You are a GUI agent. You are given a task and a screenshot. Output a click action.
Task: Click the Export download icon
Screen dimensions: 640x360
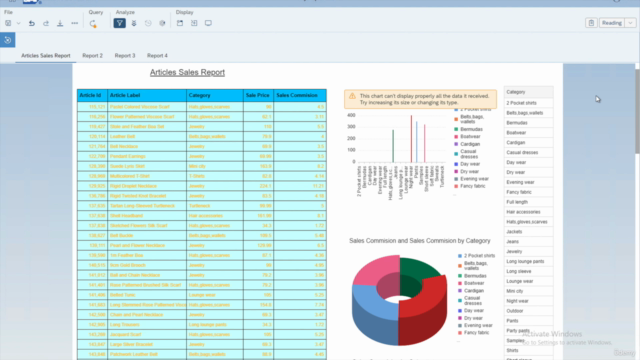(60, 23)
